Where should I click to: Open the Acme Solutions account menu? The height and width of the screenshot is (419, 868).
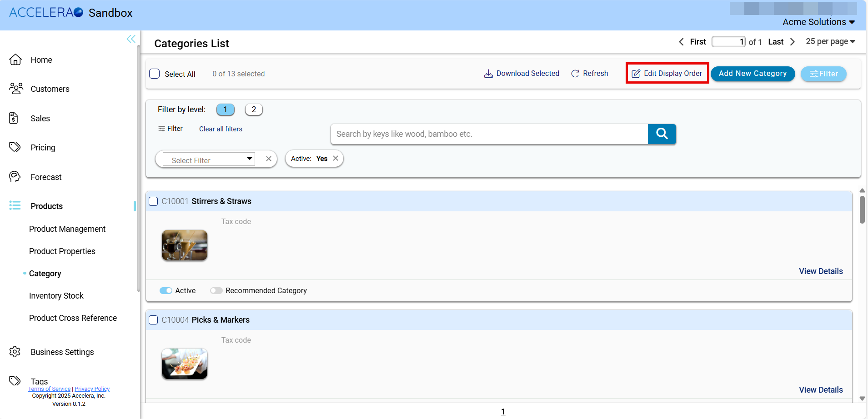818,22
